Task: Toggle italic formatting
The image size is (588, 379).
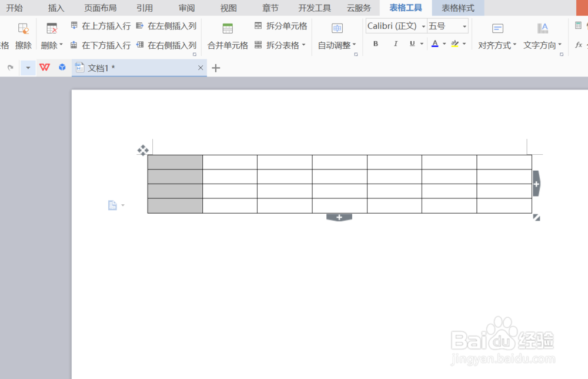Action: tap(396, 44)
